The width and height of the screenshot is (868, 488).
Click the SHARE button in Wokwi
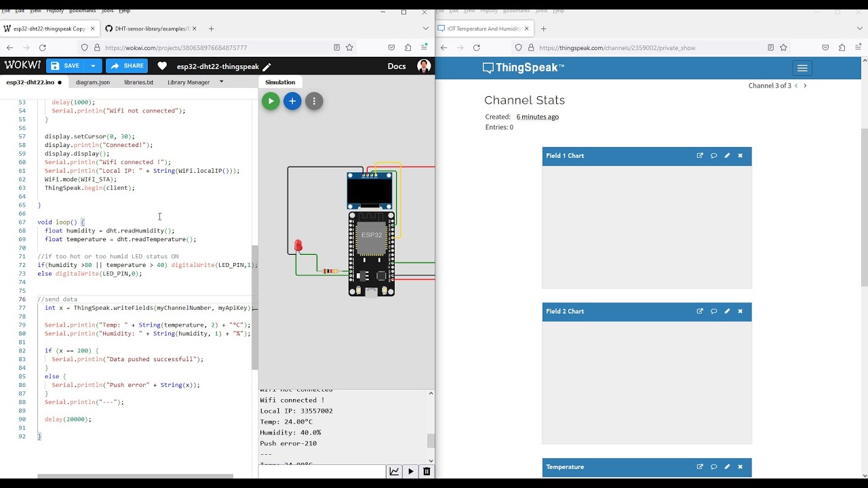point(127,66)
